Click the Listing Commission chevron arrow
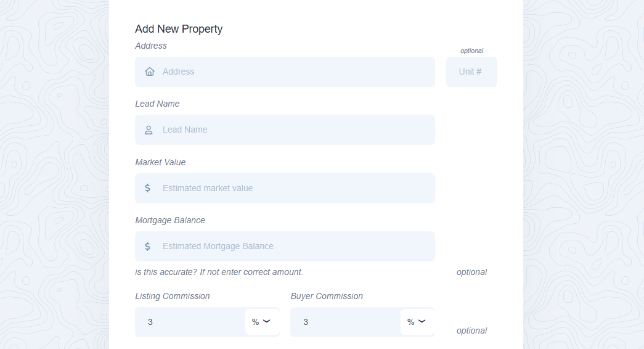This screenshot has height=349, width=644. 267,322
